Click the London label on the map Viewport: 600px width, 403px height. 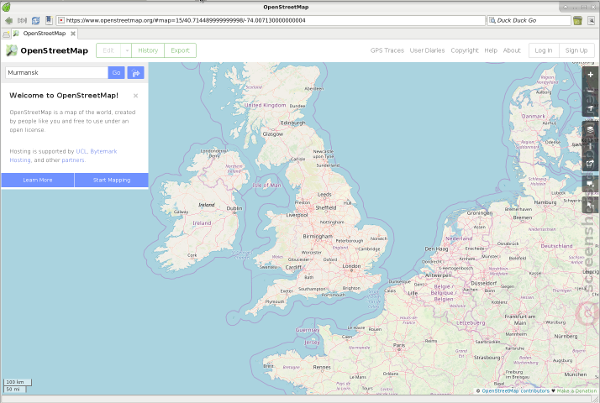click(351, 266)
